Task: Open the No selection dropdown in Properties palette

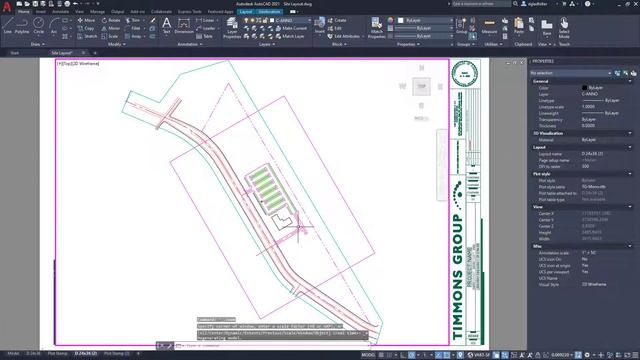Action: click(x=570, y=73)
